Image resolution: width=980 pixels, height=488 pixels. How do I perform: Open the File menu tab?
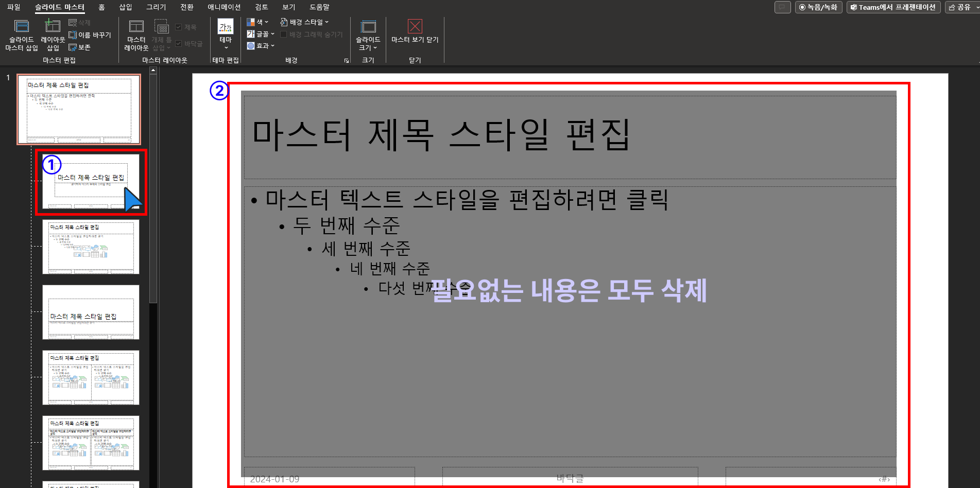[14, 7]
